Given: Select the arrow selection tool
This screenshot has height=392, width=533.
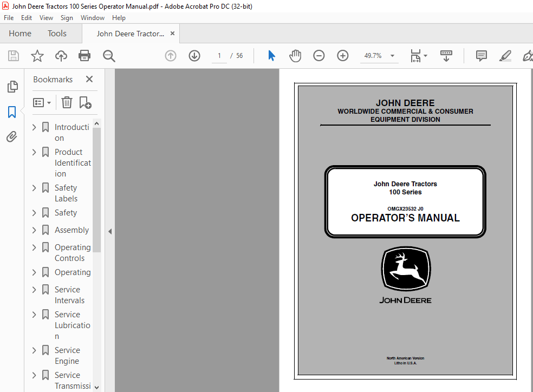Looking at the screenshot, I should pyautogui.click(x=271, y=56).
